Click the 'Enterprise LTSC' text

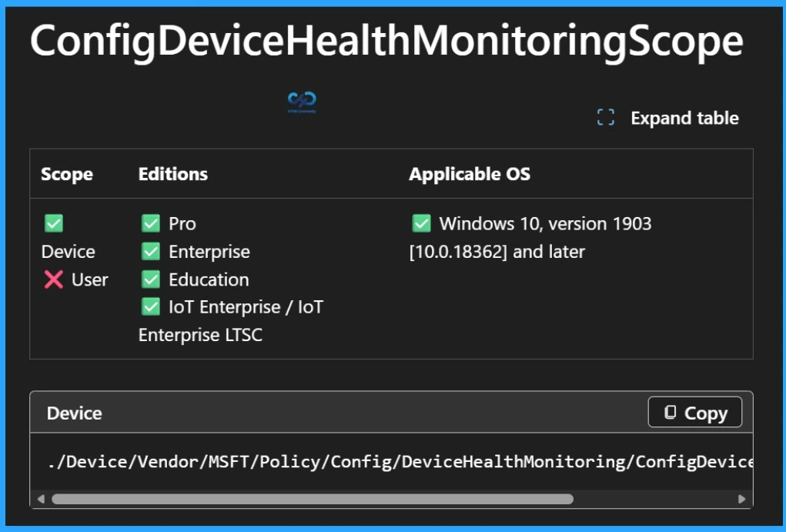tap(200, 335)
